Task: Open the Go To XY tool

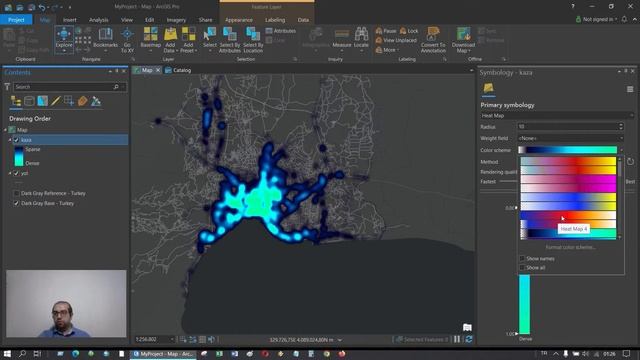Action: [127, 40]
